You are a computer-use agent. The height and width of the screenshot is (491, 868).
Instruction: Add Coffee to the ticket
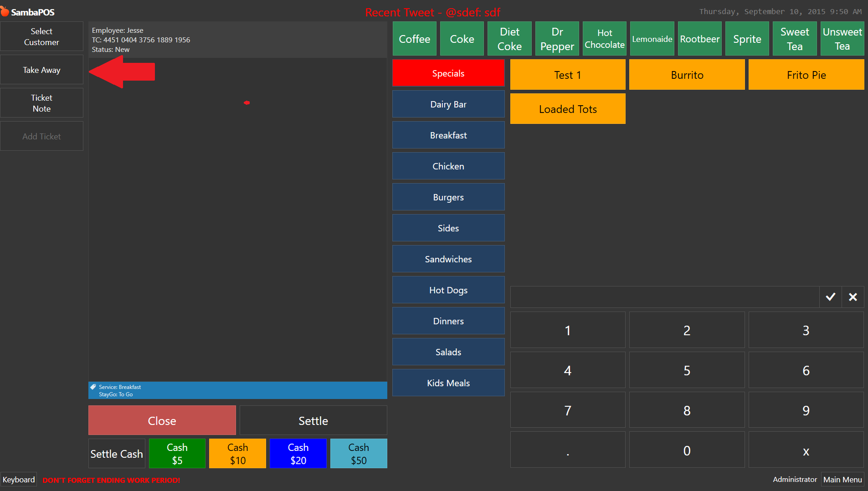pyautogui.click(x=414, y=39)
